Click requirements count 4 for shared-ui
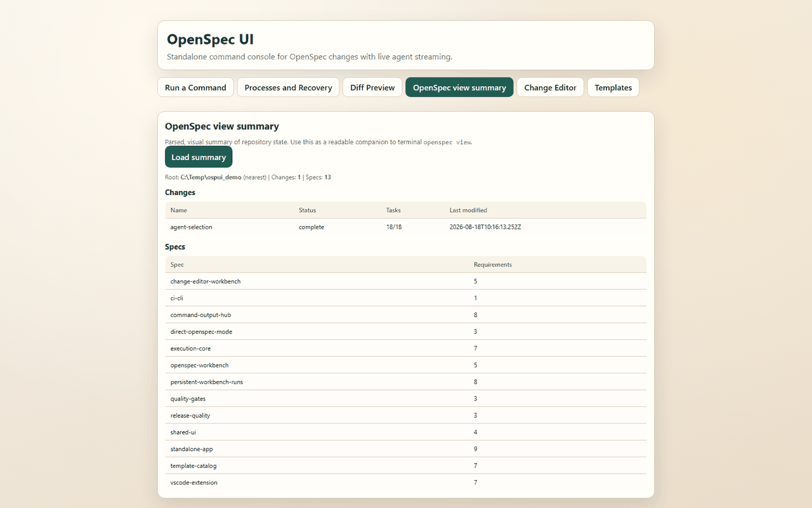Screen dimensions: 812x508 [476, 432]
